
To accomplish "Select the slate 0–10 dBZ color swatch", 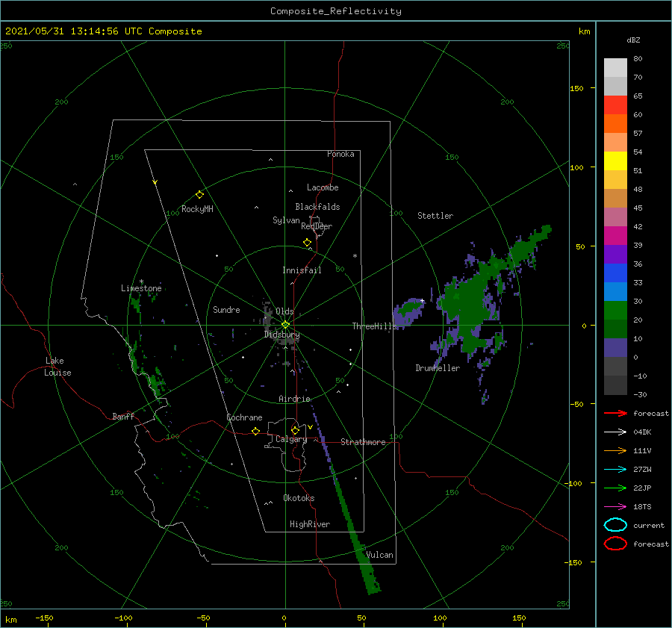I will (615, 348).
